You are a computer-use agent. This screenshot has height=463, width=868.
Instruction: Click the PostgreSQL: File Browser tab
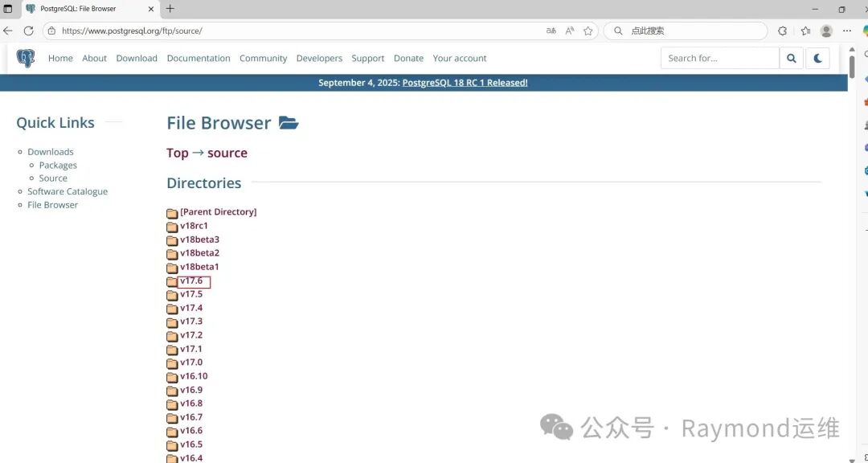tap(92, 9)
